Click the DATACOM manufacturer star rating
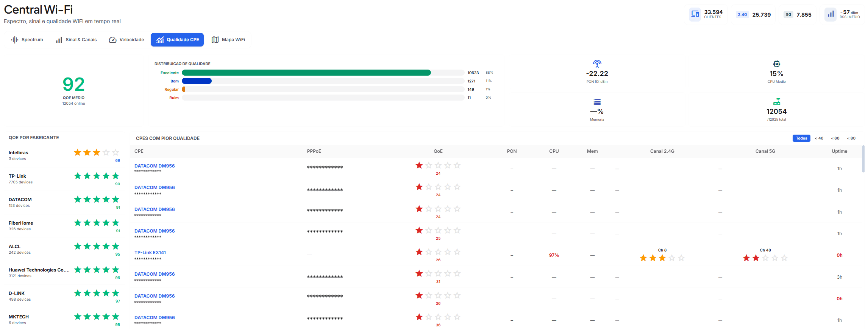 [97, 199]
